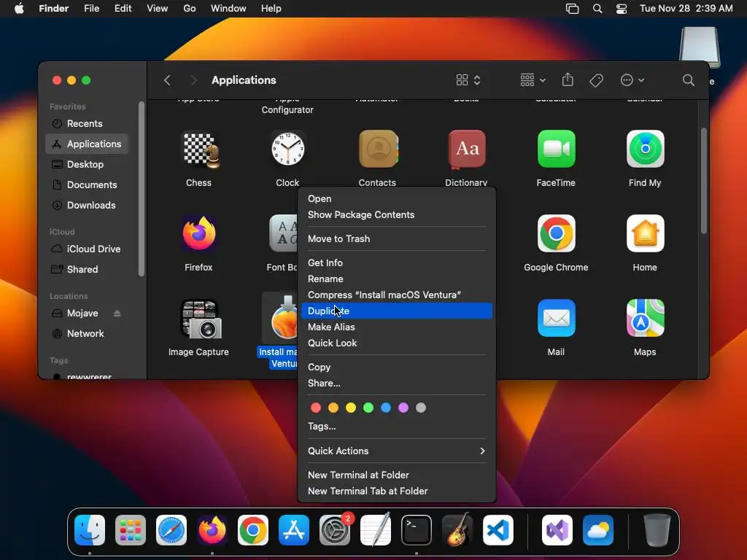Apply the red tag color
This screenshot has height=560, width=747.
(x=316, y=408)
